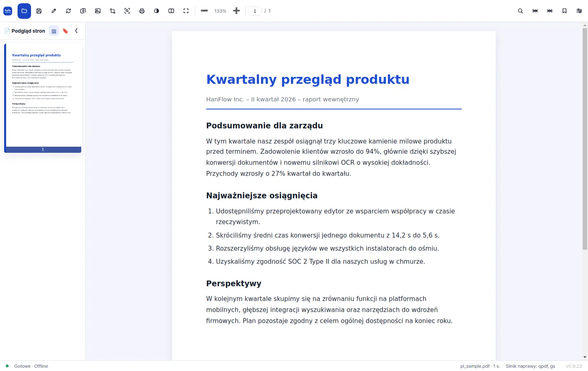Click the HanFlow Inc. subtitle line

click(283, 99)
